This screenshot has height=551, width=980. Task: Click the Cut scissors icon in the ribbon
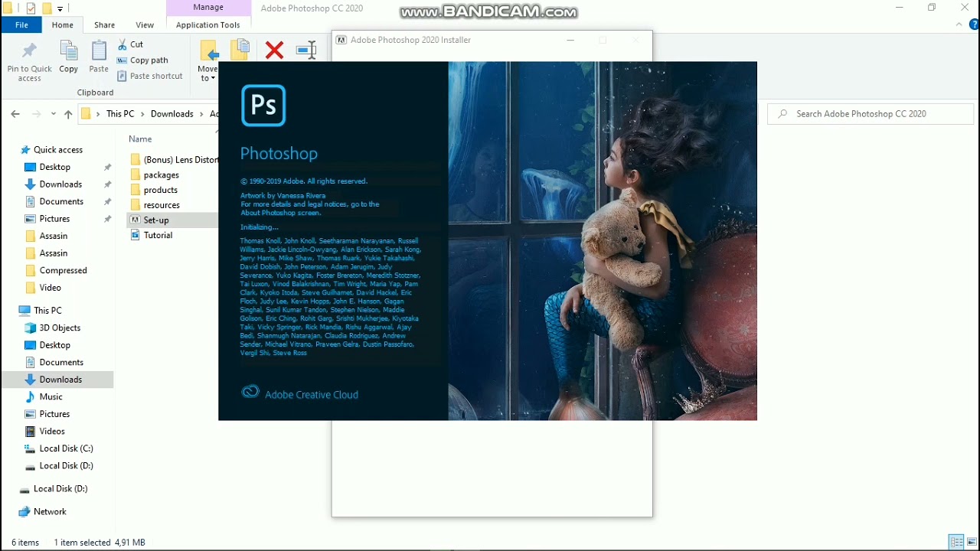[122, 44]
